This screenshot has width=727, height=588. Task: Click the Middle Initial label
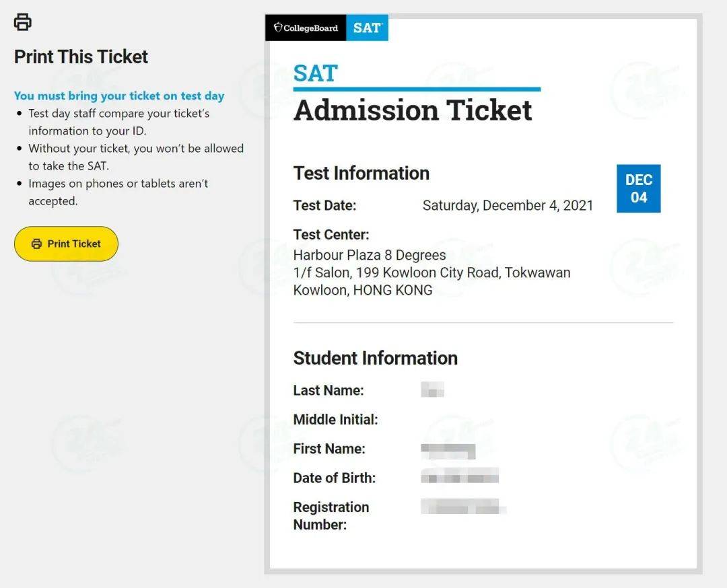pos(335,419)
